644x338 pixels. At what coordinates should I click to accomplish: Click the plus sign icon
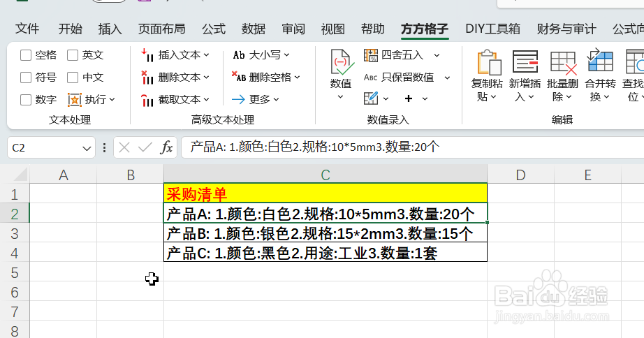pyautogui.click(x=408, y=98)
